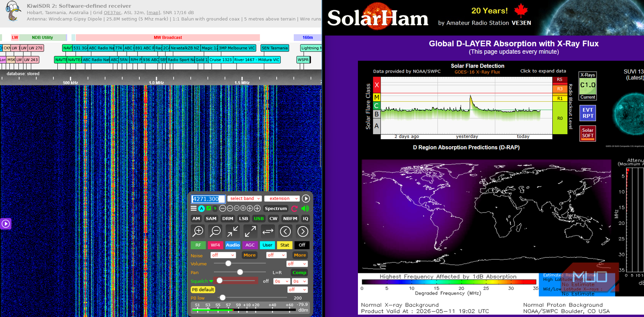Viewport: 644px width, 317px height.
Task: Open the pink WF4 tab
Action: click(215, 245)
